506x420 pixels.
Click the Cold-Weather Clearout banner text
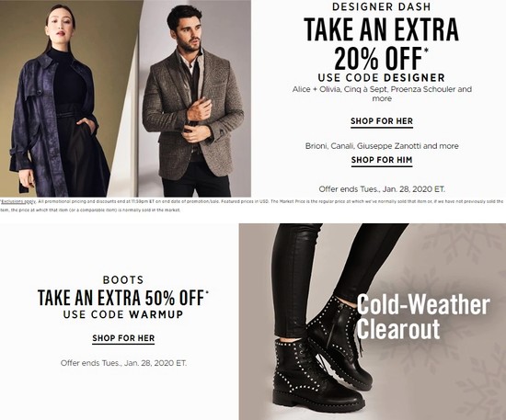423,316
